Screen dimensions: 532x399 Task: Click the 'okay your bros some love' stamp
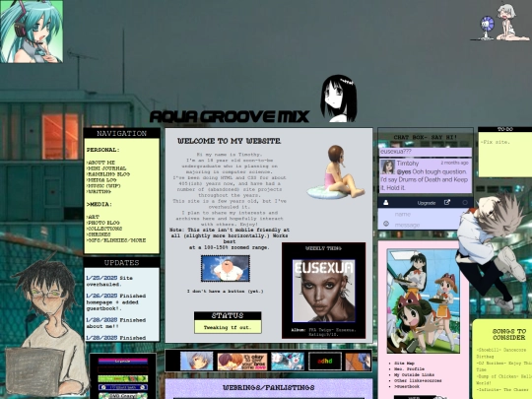click(242, 362)
